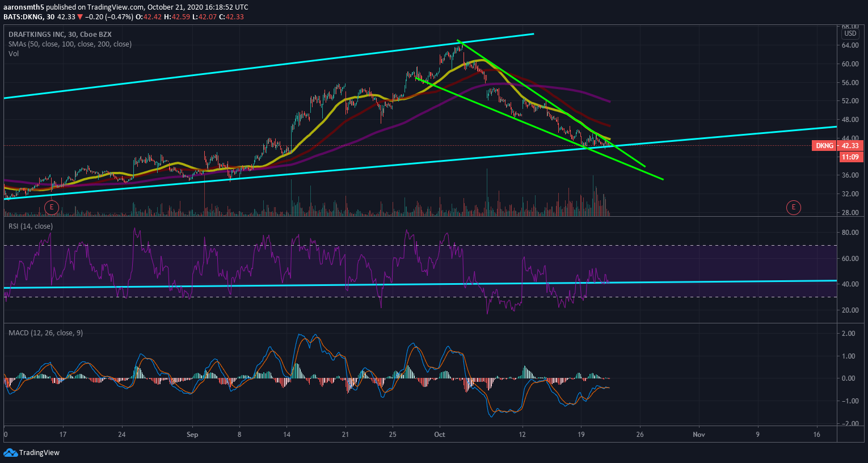
Task: Click the 21 date on time axis
Action: (345, 435)
